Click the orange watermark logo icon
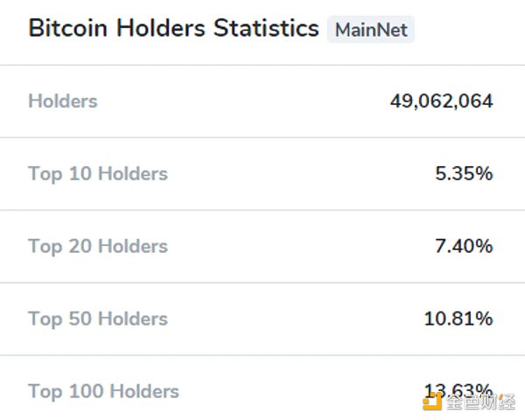This screenshot has height=420, width=525. coord(432,401)
